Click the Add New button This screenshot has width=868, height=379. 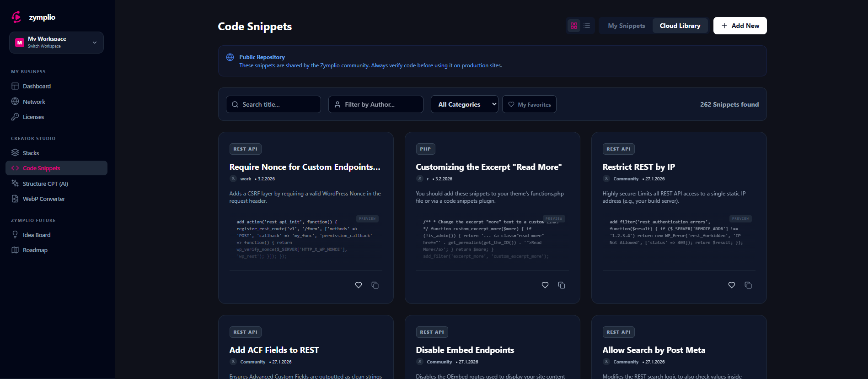(x=740, y=26)
